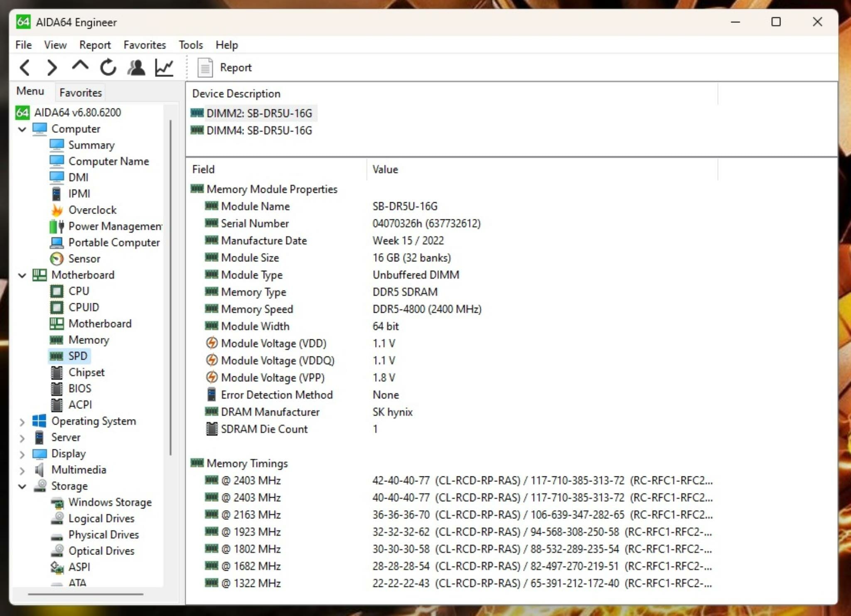Image resolution: width=851 pixels, height=616 pixels.
Task: Open Computer Name tree item
Action: pos(108,162)
